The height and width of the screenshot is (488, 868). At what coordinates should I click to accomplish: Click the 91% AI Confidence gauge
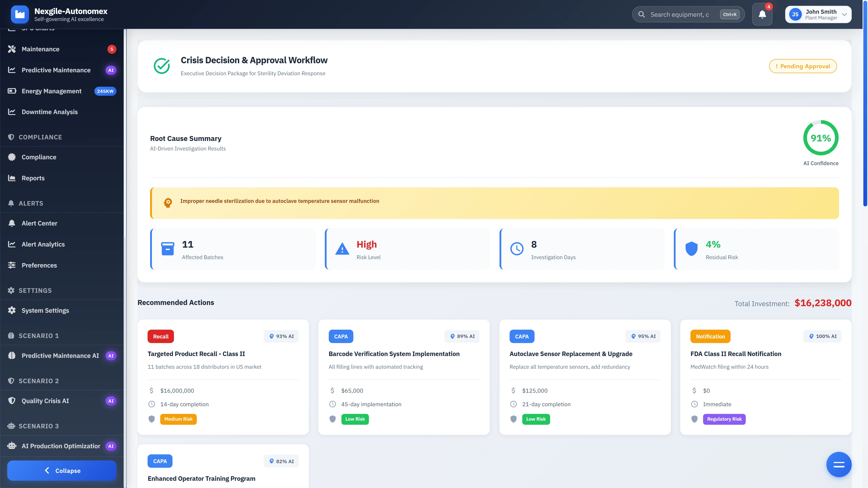(x=821, y=138)
